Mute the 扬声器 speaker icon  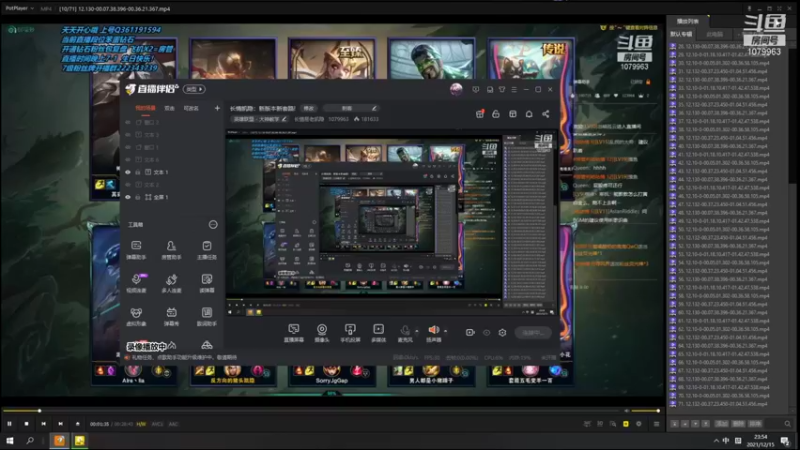pos(433,330)
